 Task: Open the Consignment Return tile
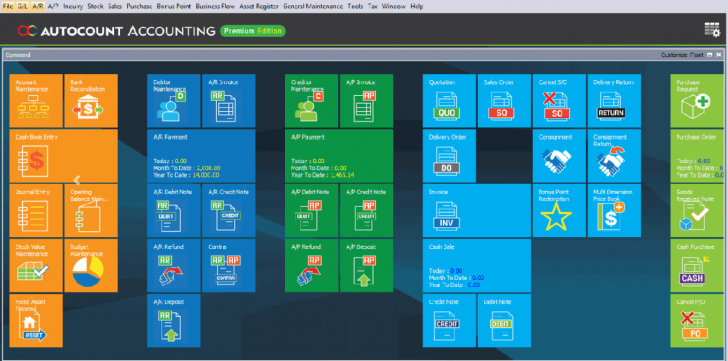tap(614, 156)
